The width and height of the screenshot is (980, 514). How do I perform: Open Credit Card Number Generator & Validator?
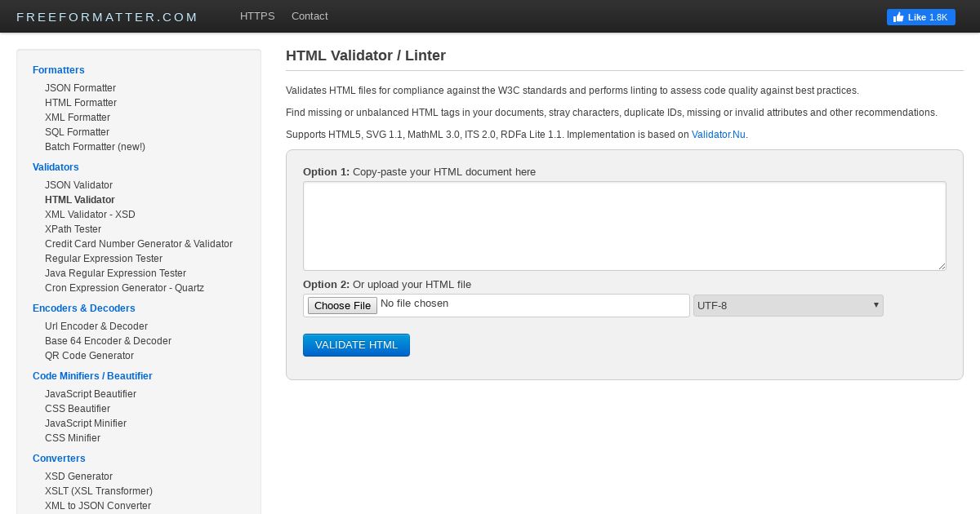click(x=139, y=244)
